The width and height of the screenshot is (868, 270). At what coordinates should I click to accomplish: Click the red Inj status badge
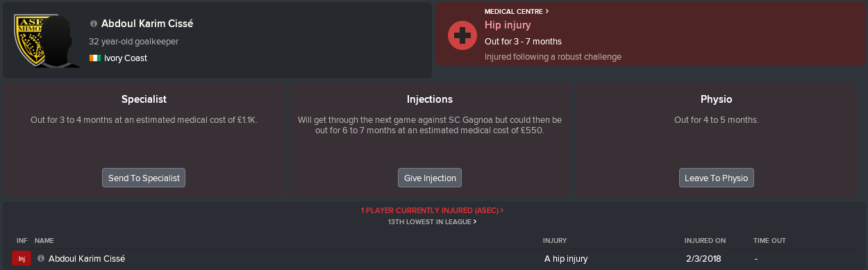tap(22, 259)
